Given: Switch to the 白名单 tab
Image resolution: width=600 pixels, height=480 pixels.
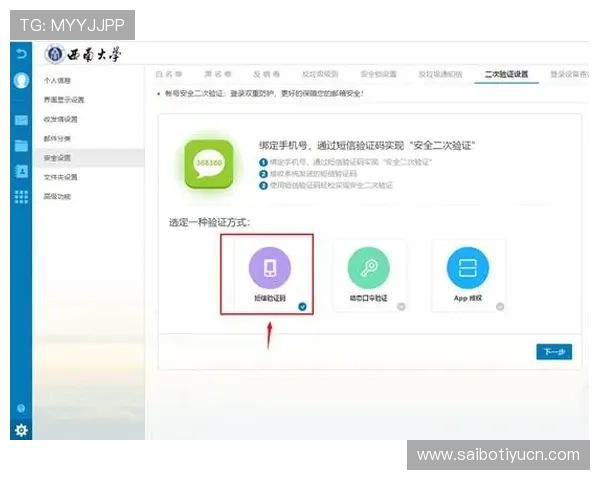Looking at the screenshot, I should click(x=169, y=74).
